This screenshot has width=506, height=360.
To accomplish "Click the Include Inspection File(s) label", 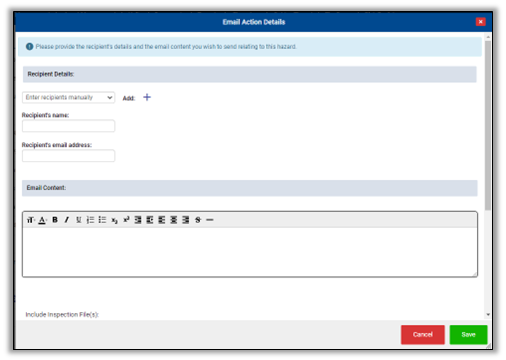I will tap(62, 315).
